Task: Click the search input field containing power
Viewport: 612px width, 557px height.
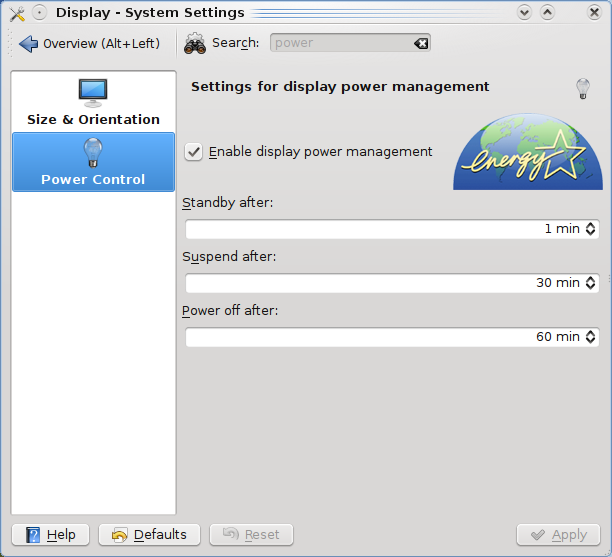Action: 350,43
